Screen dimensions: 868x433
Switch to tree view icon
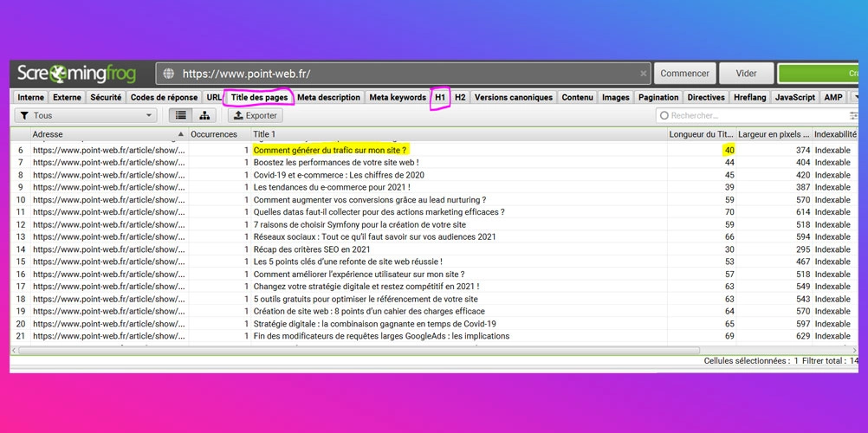click(x=204, y=115)
